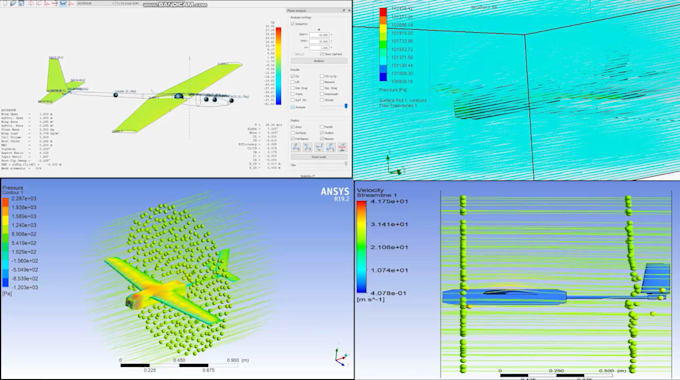
Task: Click the center-of-gravity sphere on the wing root
Action: tap(178, 96)
